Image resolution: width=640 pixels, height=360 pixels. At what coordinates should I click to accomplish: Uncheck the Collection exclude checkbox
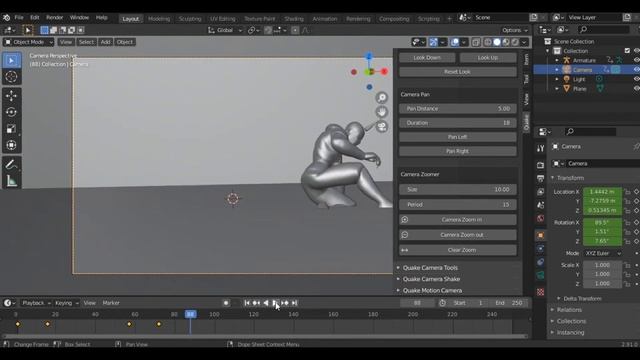(627, 51)
